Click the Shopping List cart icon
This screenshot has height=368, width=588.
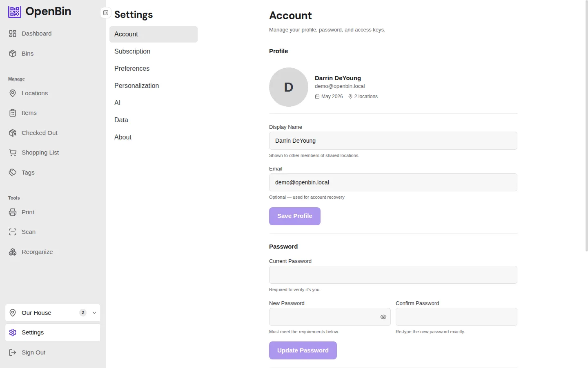pyautogui.click(x=13, y=153)
